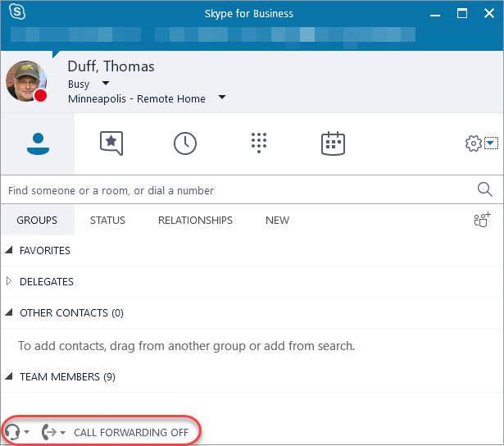Collapse the OTHER CONTACTS (0) group
Viewport: 504px width, 446px height.
pos(9,312)
